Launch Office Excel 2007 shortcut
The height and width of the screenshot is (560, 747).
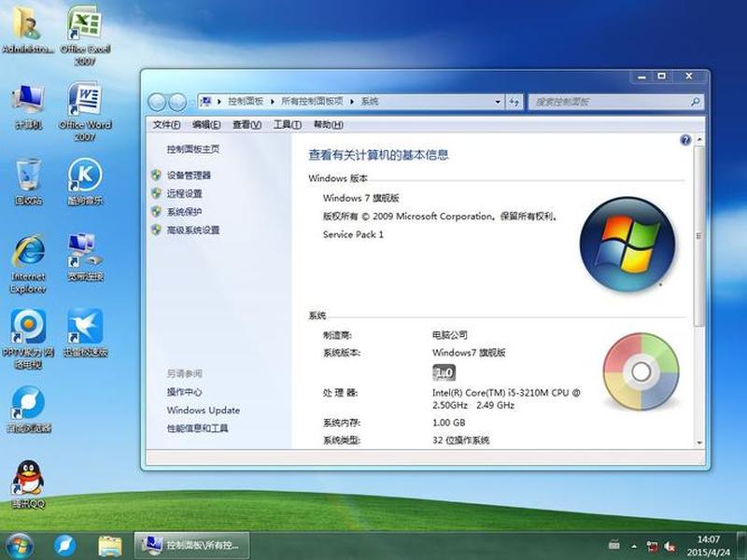pyautogui.click(x=85, y=35)
